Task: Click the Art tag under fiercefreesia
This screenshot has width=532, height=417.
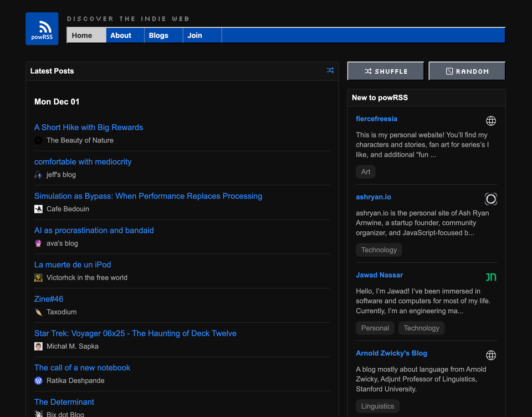Action: click(365, 171)
